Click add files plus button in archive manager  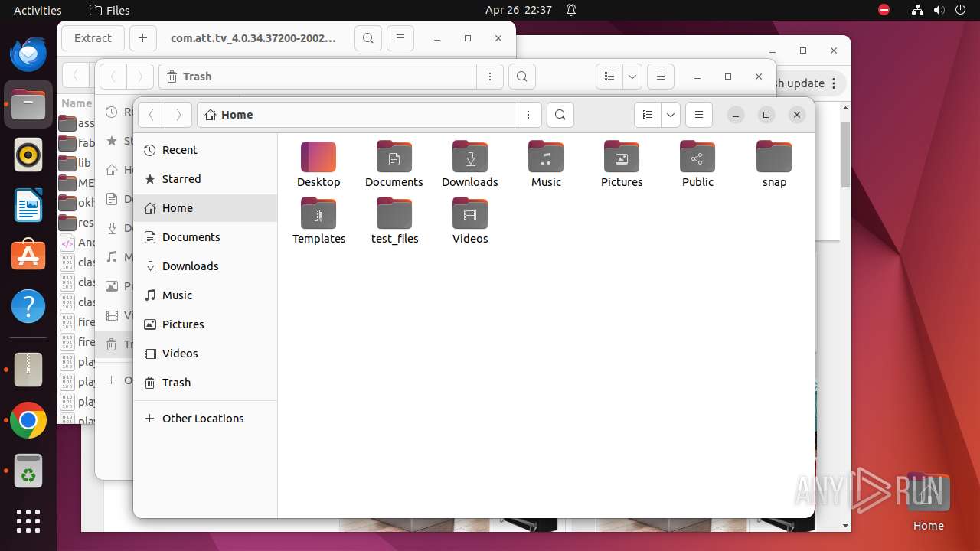[x=142, y=38]
